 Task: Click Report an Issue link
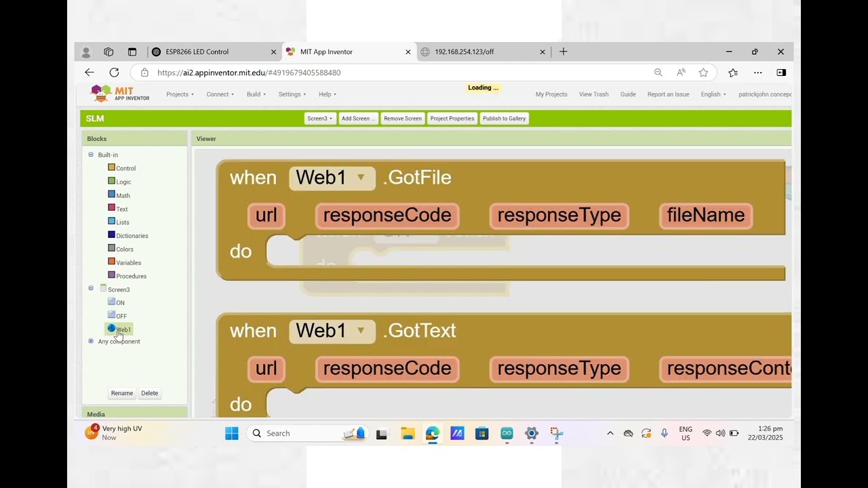668,94
